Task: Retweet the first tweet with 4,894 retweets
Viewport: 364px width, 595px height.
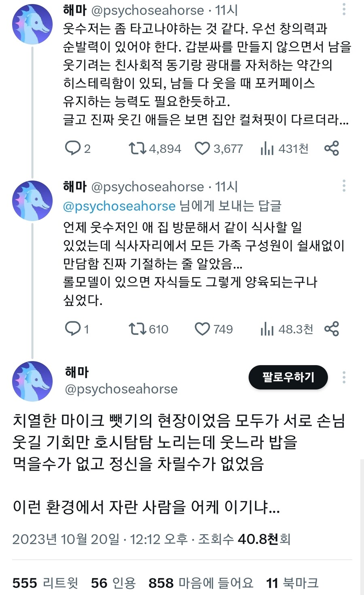Action: [x=137, y=148]
